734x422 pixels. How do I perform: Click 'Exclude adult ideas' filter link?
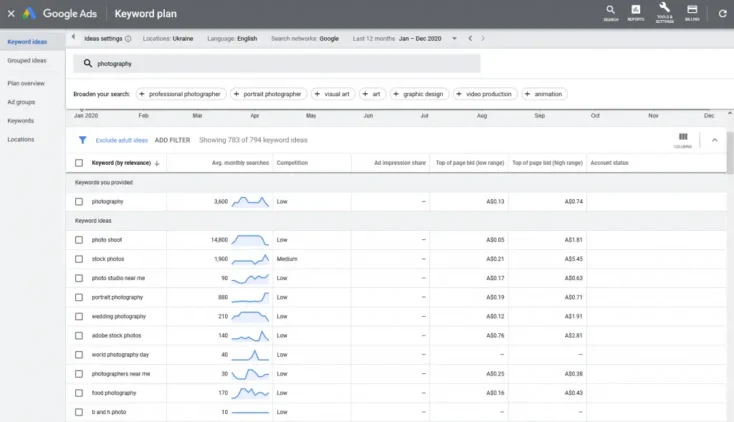pyautogui.click(x=122, y=140)
